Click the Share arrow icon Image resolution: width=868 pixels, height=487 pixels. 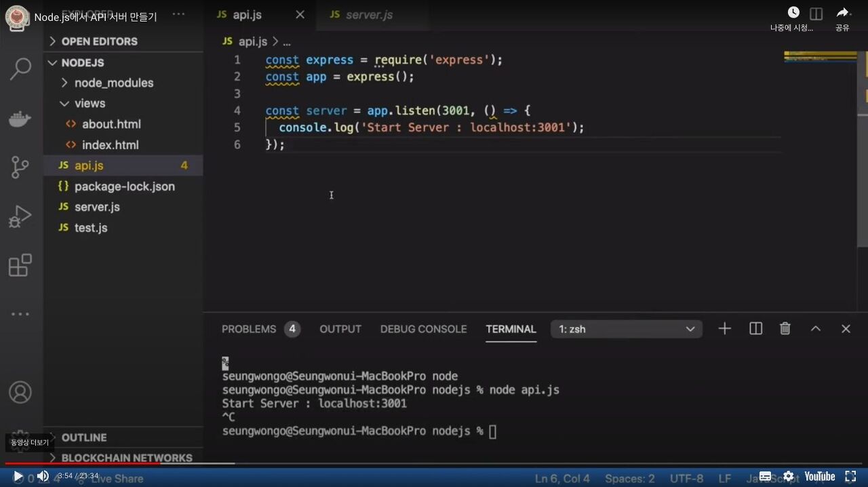pyautogui.click(x=842, y=12)
